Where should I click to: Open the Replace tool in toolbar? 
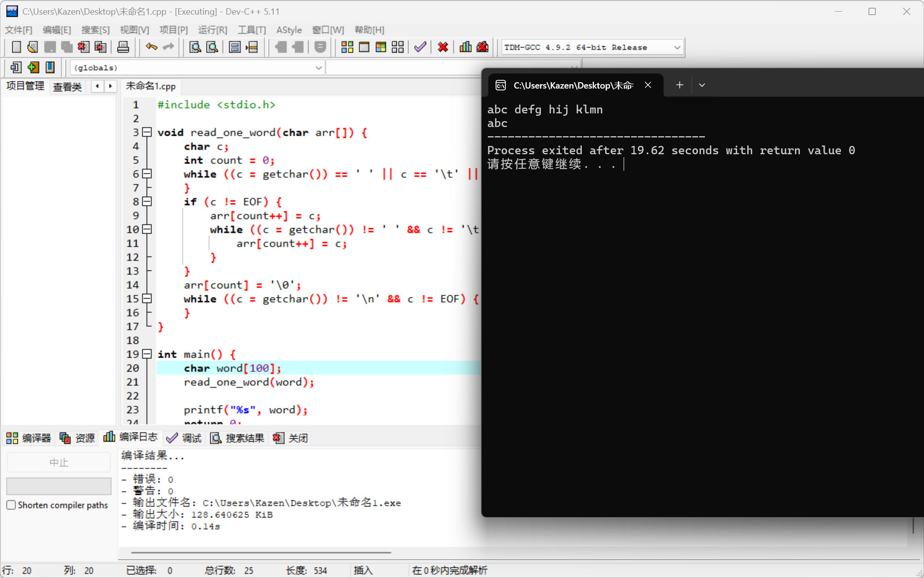[212, 47]
